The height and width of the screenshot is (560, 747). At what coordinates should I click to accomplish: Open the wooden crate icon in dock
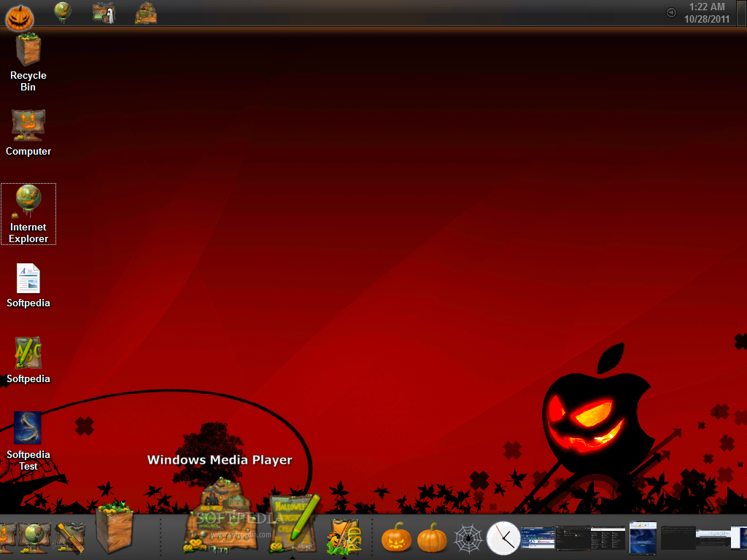115,528
